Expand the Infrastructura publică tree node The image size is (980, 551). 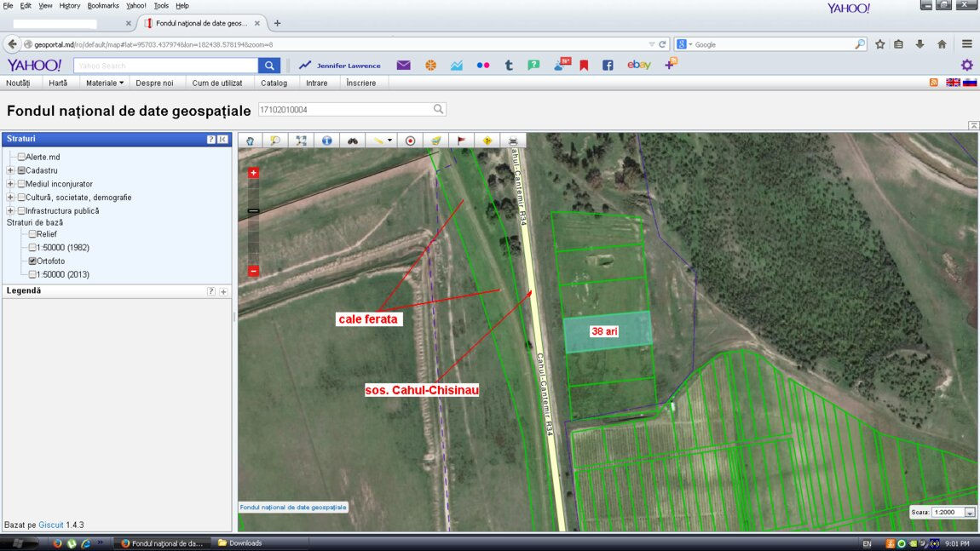(x=10, y=210)
